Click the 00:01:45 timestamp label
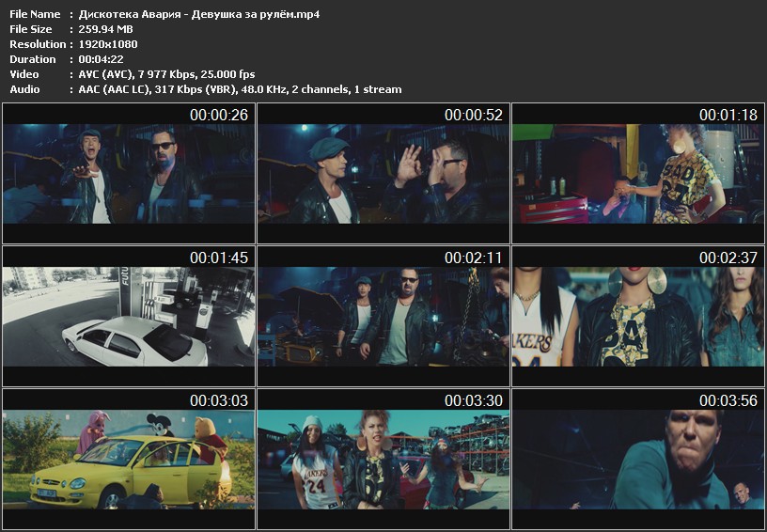The height and width of the screenshot is (532, 767). point(218,258)
